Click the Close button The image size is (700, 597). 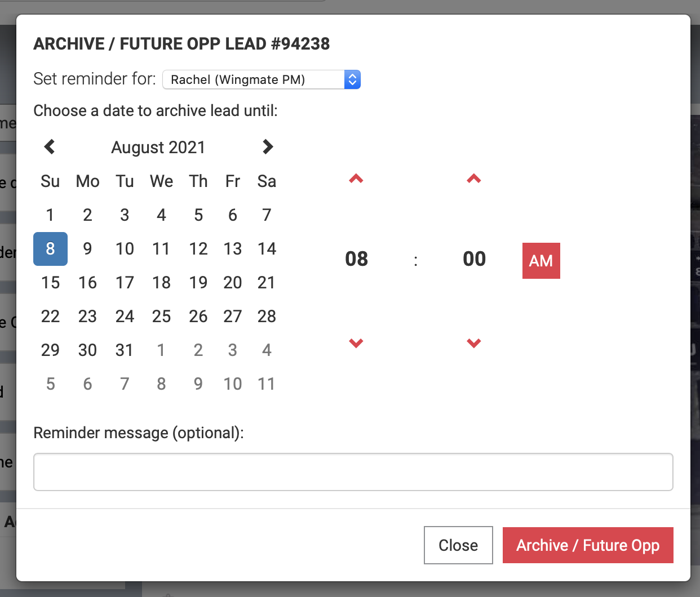(x=458, y=545)
